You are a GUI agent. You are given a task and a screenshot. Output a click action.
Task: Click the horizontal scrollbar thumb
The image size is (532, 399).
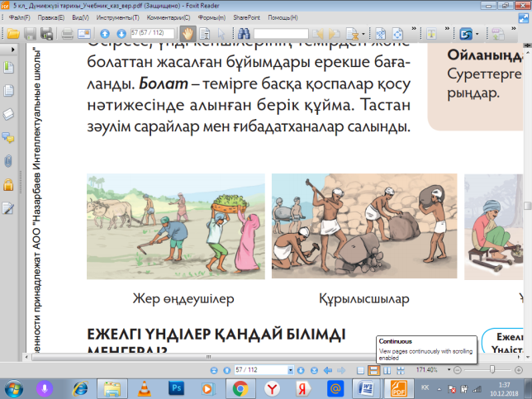point(207,357)
